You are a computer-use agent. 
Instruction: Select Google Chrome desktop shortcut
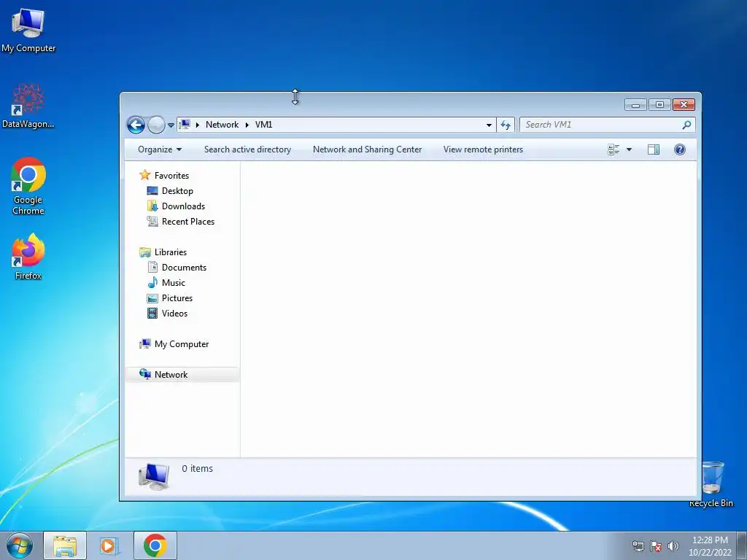click(28, 186)
